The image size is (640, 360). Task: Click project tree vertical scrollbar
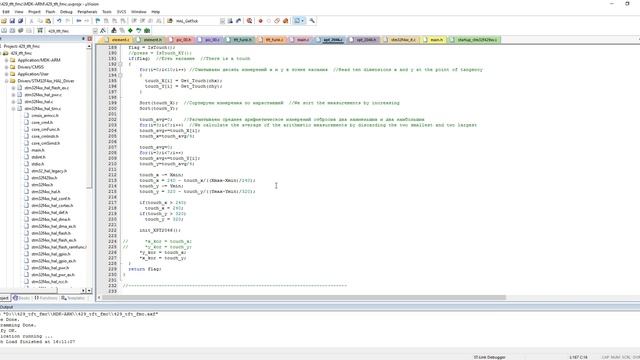89,118
